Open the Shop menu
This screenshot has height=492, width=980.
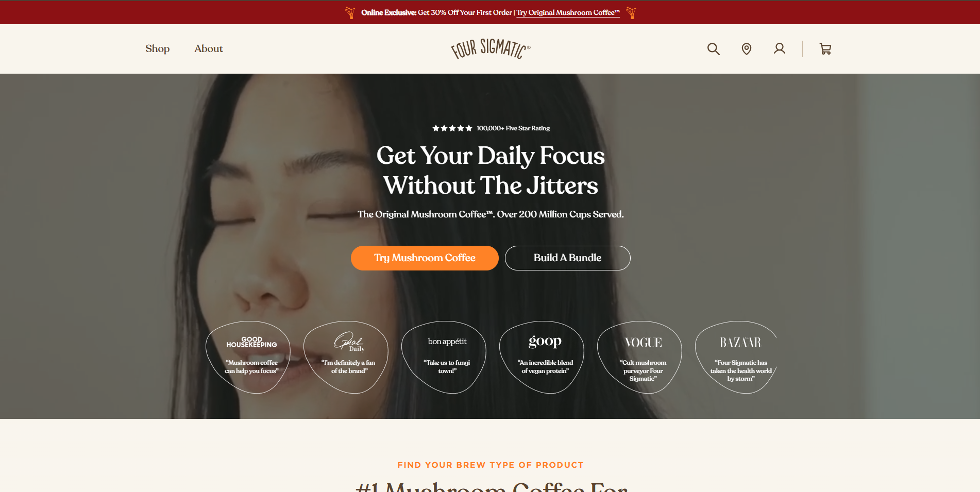[157, 48]
